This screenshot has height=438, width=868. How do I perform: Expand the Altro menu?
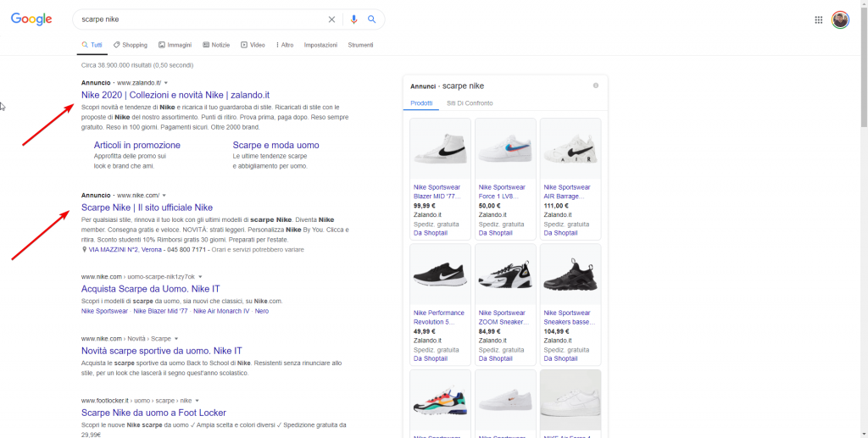pyautogui.click(x=285, y=45)
